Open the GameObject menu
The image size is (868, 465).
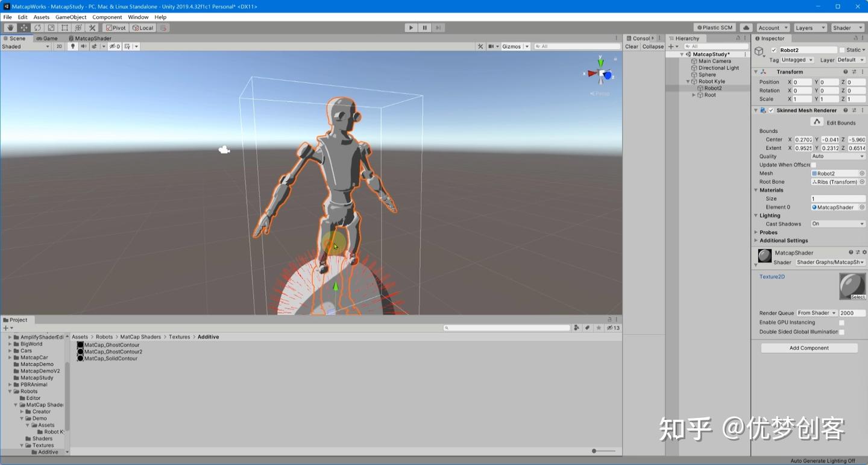(71, 17)
